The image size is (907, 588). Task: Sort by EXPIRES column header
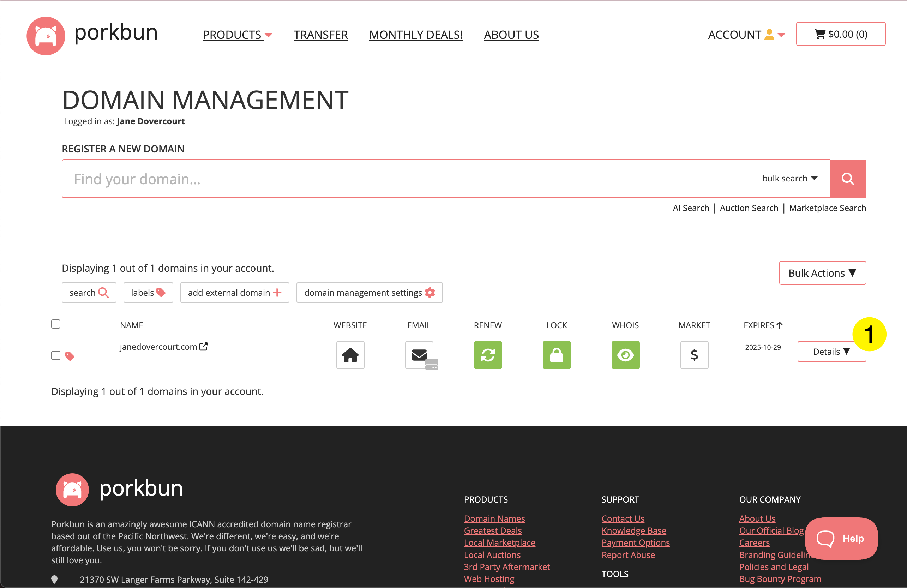[x=763, y=325]
